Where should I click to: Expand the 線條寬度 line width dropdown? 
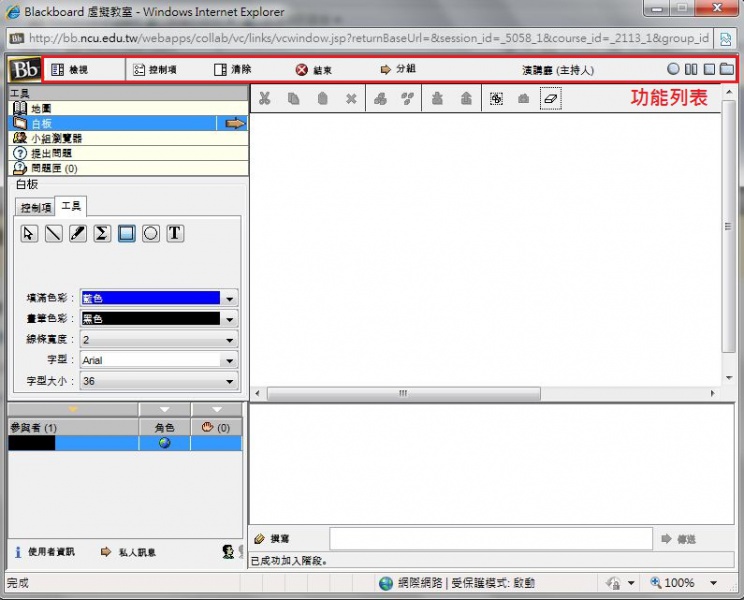point(230,340)
